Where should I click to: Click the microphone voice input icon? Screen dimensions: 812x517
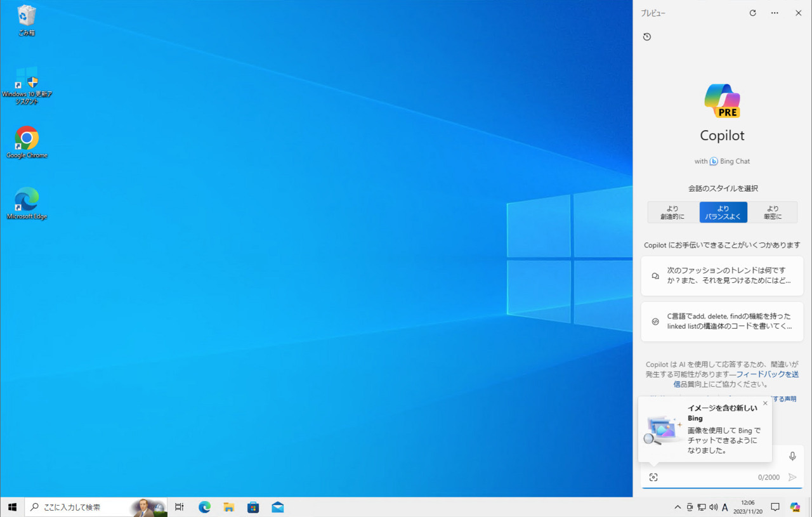(792, 456)
